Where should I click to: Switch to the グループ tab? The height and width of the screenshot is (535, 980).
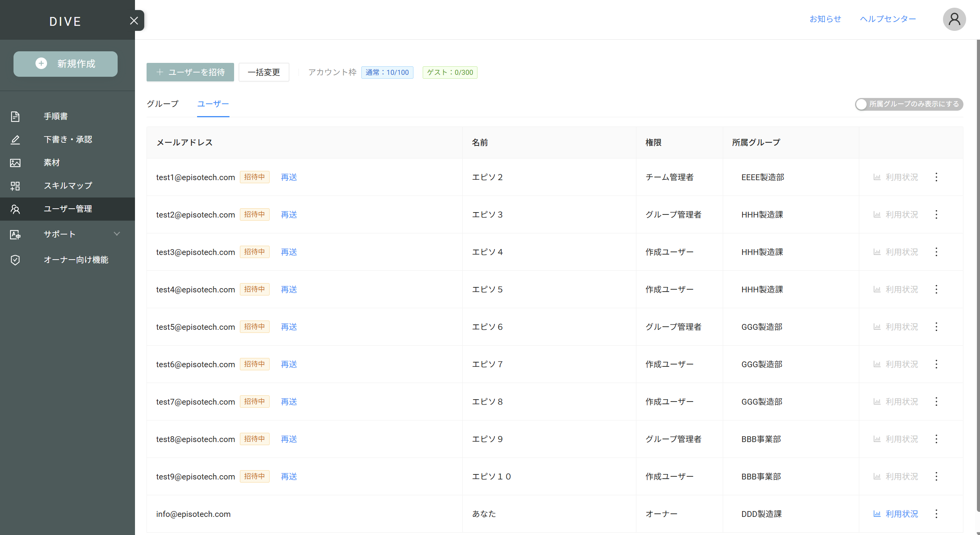tap(162, 104)
